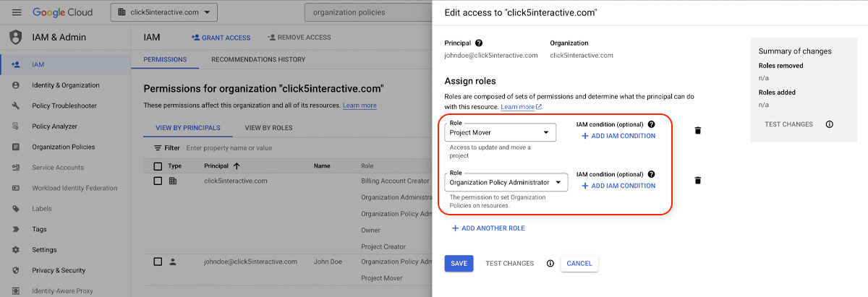Open IAM in the sidebar

point(65,64)
